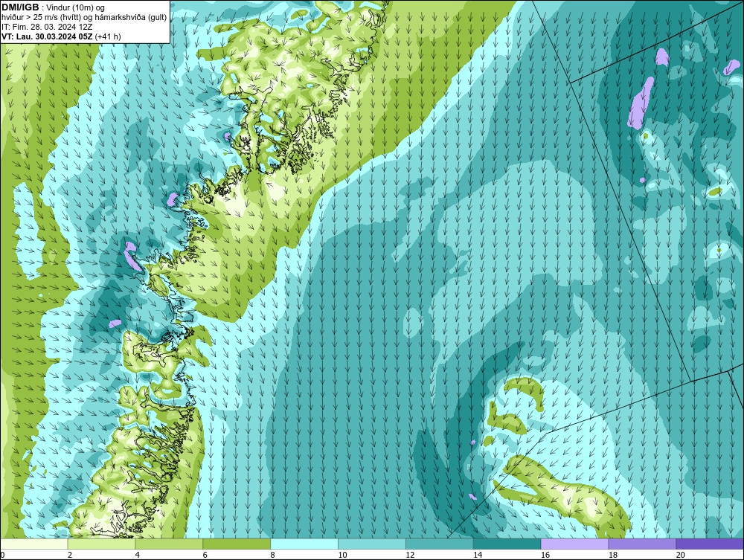This screenshot has height=560, width=744.
Task: Click the legend swatch between 18 and 20
Action: pos(643,544)
